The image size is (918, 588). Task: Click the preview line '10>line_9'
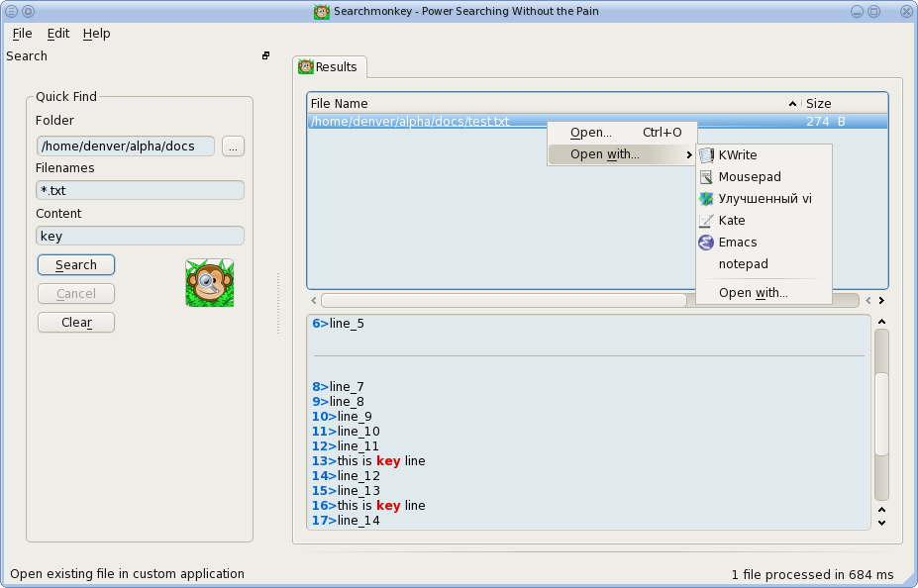pyautogui.click(x=342, y=417)
